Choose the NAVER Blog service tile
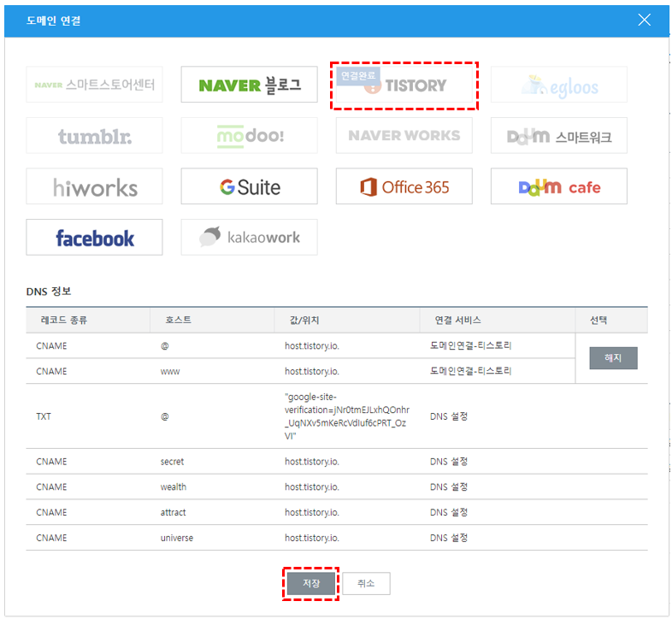The width and height of the screenshot is (672, 619). pyautogui.click(x=249, y=84)
